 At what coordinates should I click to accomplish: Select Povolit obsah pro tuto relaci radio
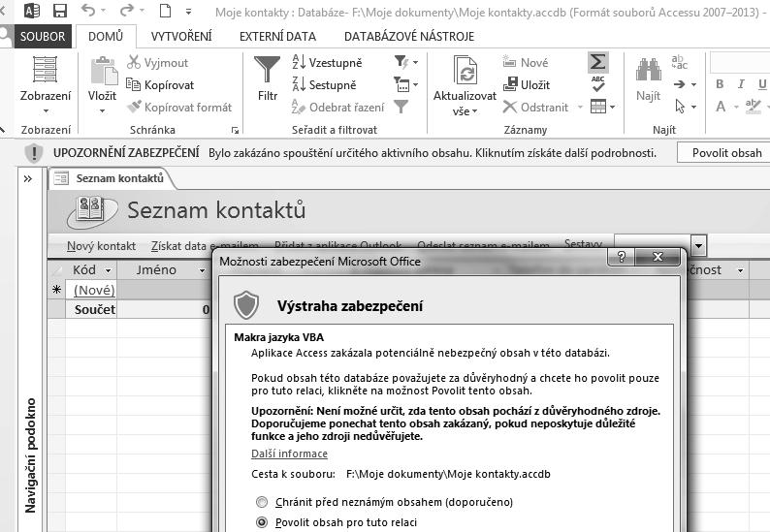(262, 522)
